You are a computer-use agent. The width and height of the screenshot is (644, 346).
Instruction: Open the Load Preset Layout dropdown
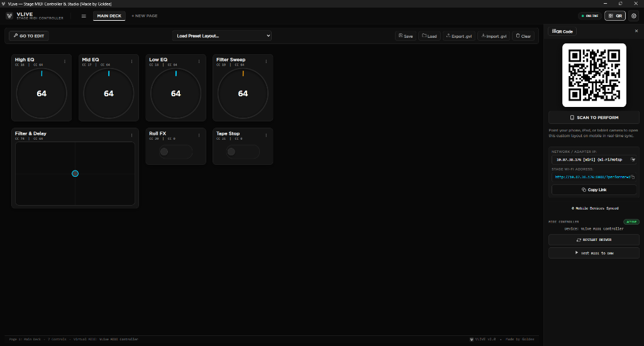click(222, 36)
